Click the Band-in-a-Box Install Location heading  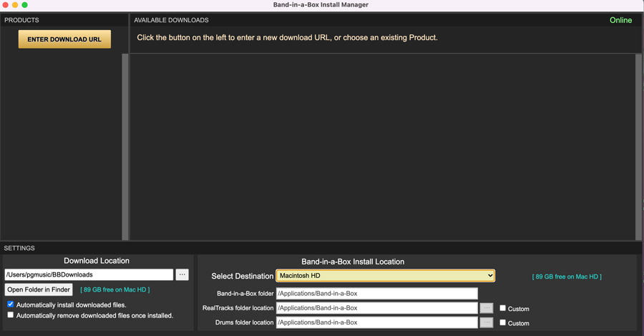[353, 261]
